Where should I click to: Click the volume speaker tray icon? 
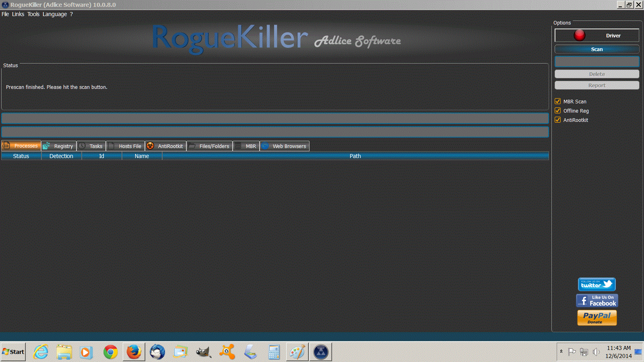click(596, 352)
